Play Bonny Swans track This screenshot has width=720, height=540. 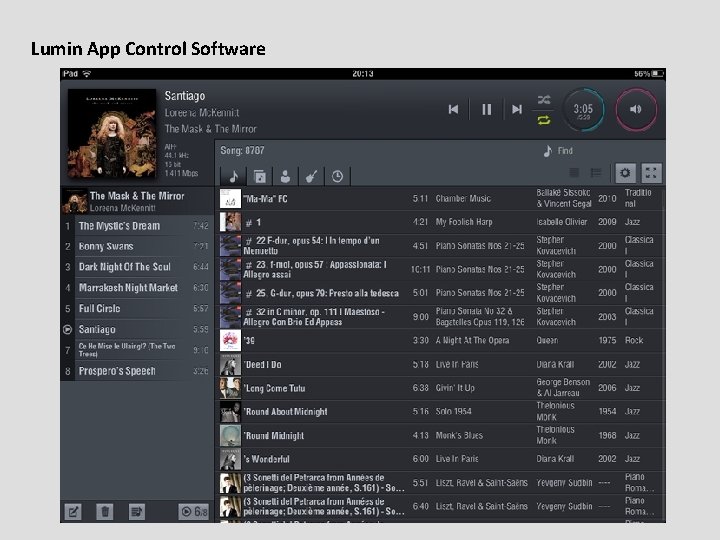(x=137, y=247)
